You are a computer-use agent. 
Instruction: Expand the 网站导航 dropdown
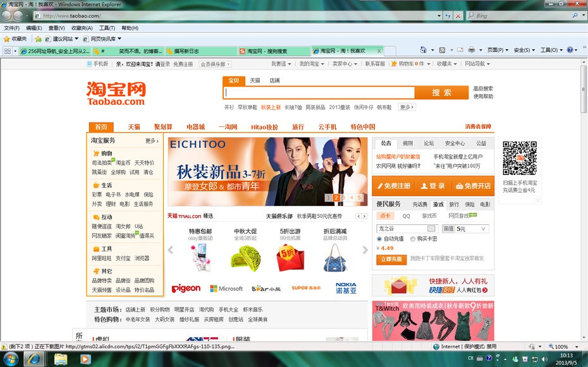pos(477,64)
